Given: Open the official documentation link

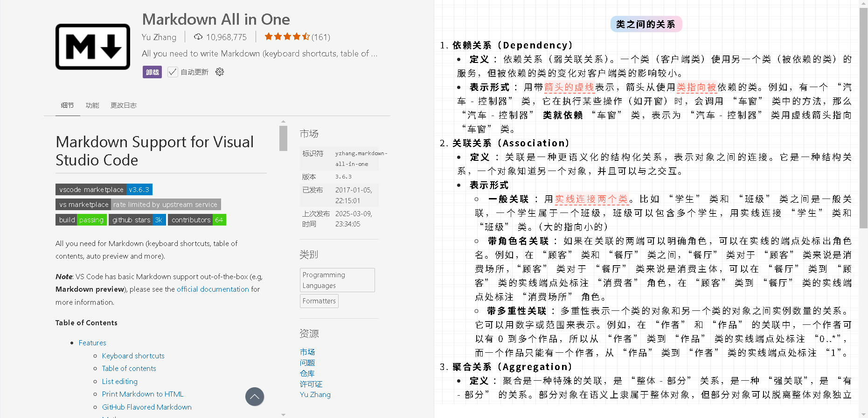Looking at the screenshot, I should pyautogui.click(x=213, y=289).
